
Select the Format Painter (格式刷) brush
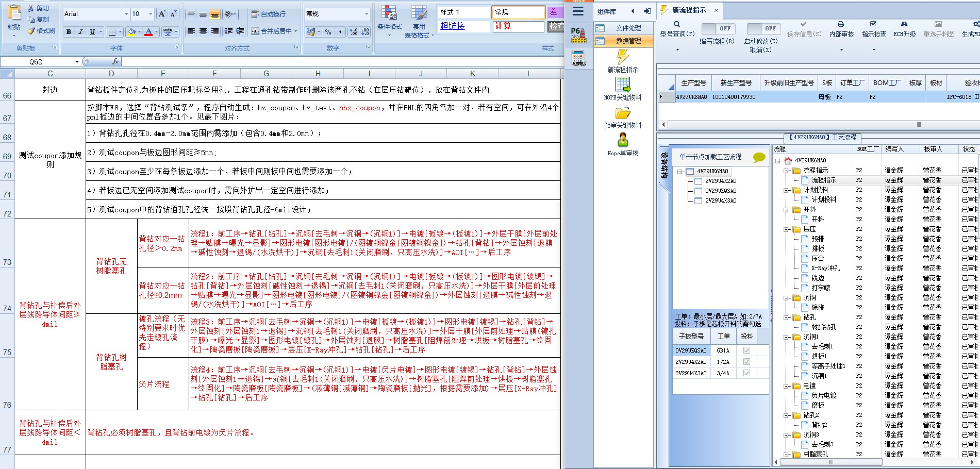31,31
